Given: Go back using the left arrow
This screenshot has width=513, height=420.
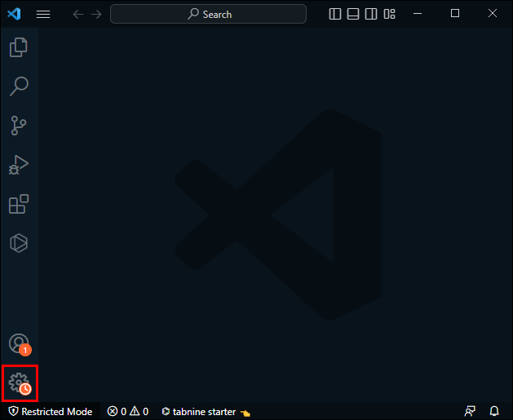Looking at the screenshot, I should (x=77, y=14).
